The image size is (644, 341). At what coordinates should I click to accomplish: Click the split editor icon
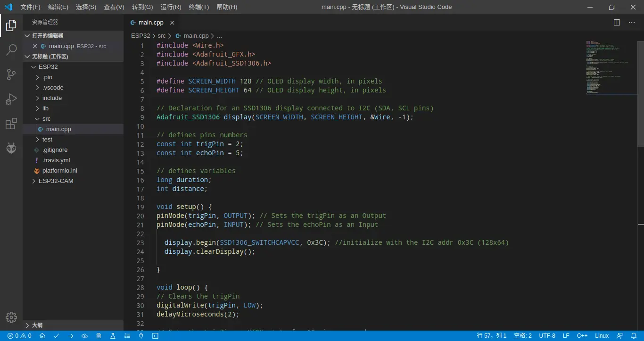[617, 22]
